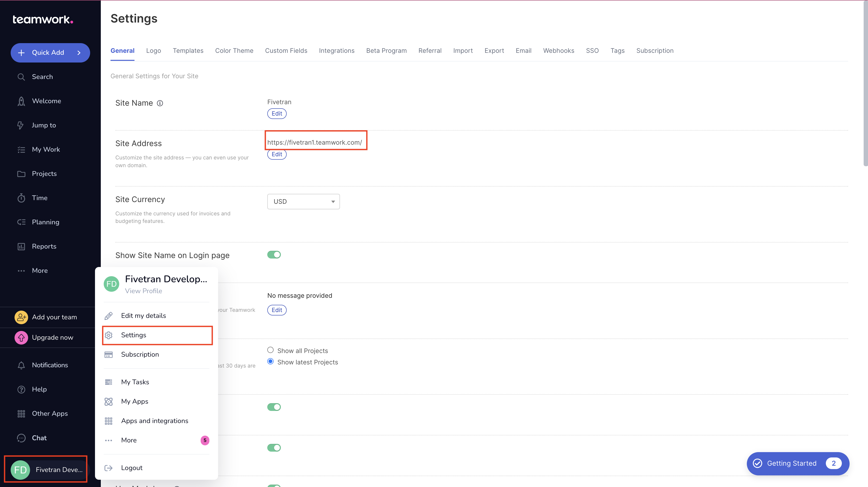Click the Quick Add button

(x=50, y=53)
